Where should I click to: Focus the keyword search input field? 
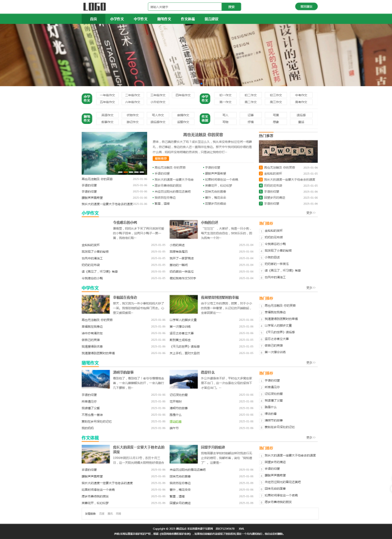coord(185,7)
